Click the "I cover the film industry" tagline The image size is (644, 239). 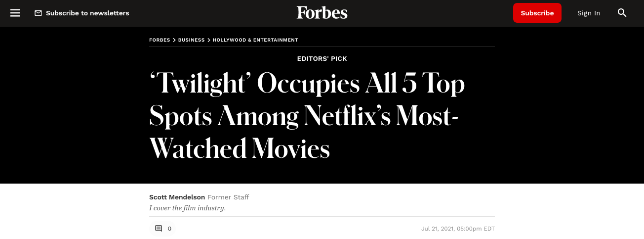pos(187,208)
